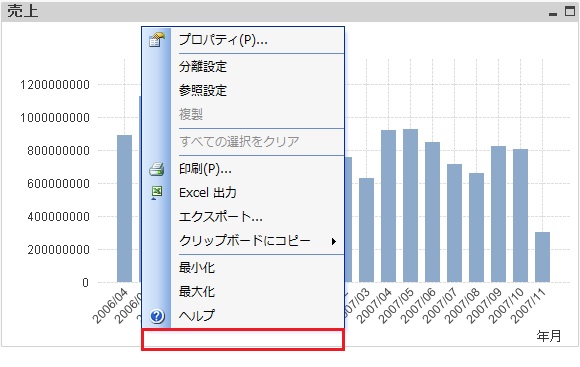
Task: Click the 1200000000 y-axis value
Action: [55, 85]
